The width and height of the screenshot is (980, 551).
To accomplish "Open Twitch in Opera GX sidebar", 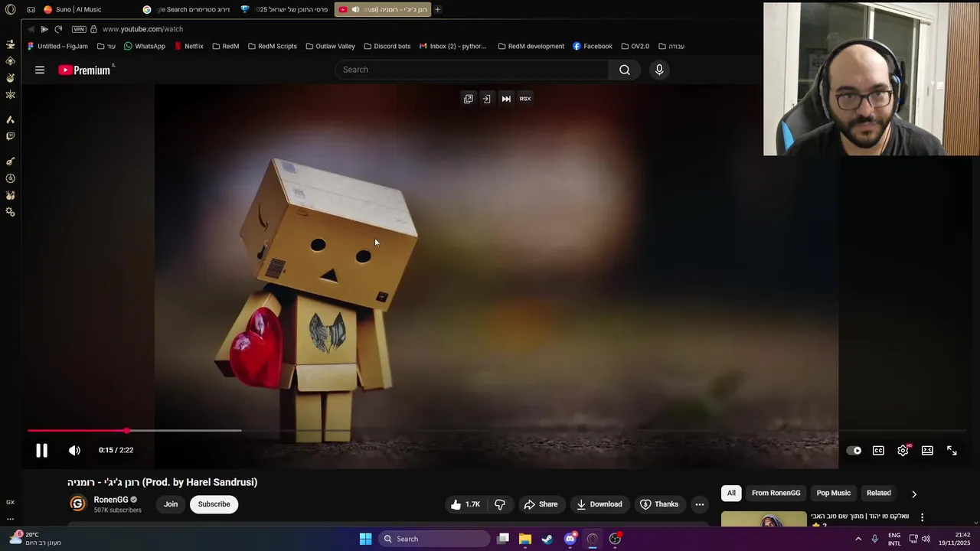I will (x=10, y=136).
